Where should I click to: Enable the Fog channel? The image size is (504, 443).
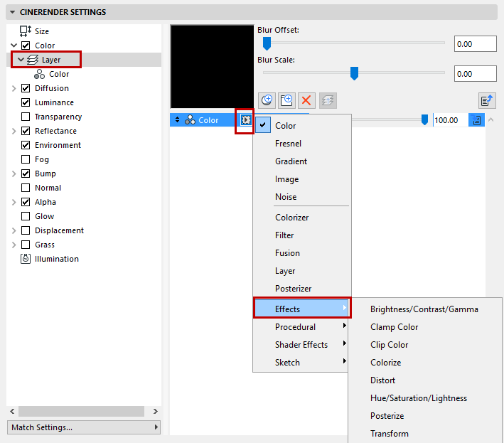[x=26, y=159]
